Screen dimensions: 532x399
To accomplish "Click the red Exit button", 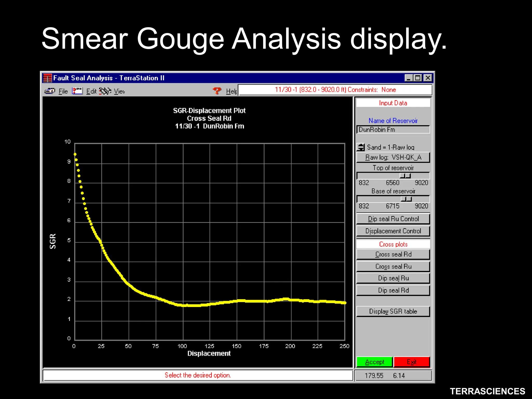I will 412,362.
